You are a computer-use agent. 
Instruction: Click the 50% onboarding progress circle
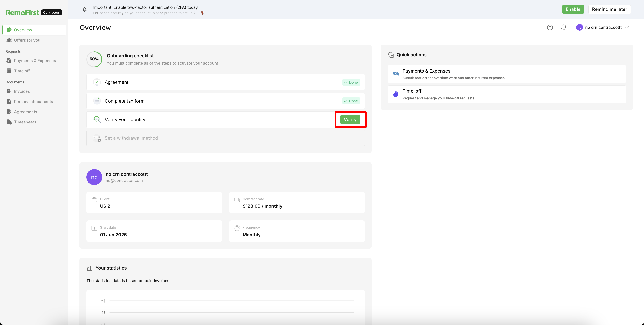pos(94,59)
